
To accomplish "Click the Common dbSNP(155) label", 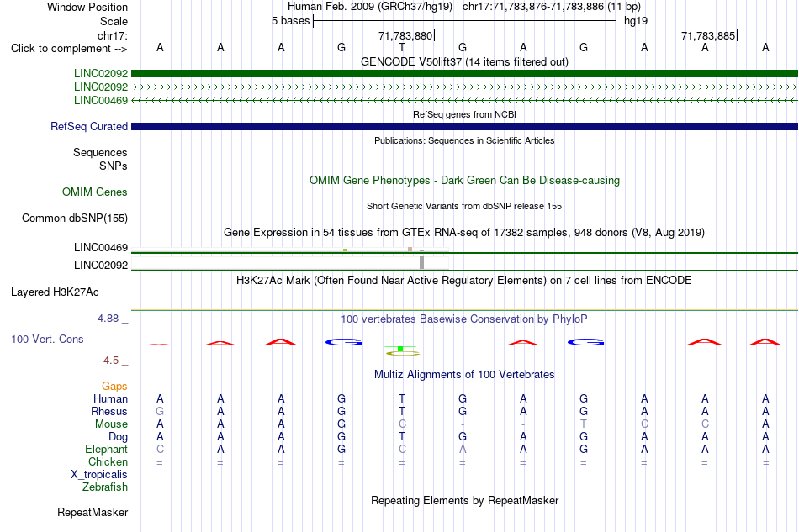I will [74, 218].
